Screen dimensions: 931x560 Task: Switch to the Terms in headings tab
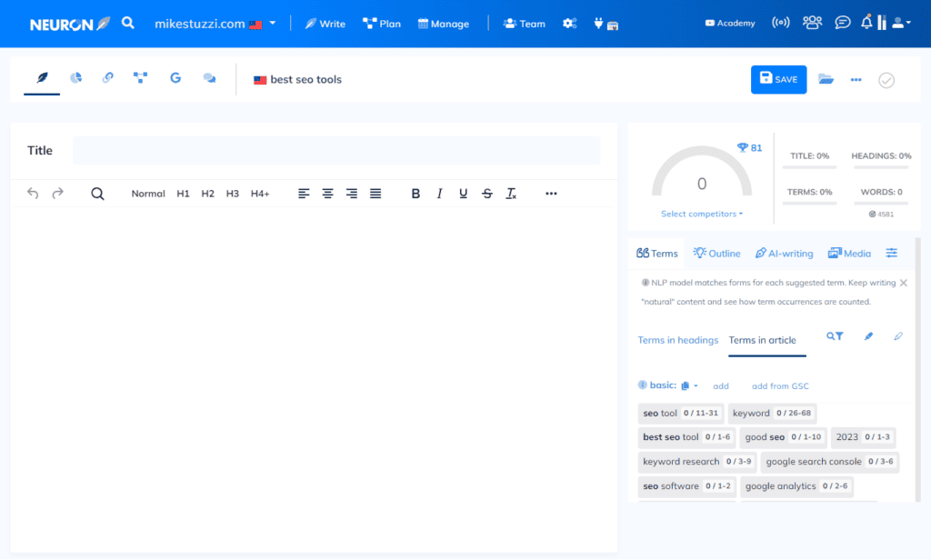pos(677,340)
